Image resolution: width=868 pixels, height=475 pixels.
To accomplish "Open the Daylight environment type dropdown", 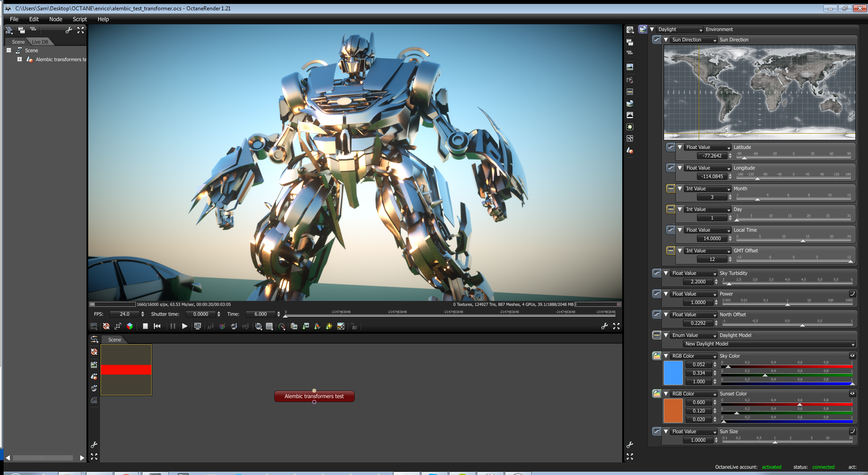I will tap(679, 29).
